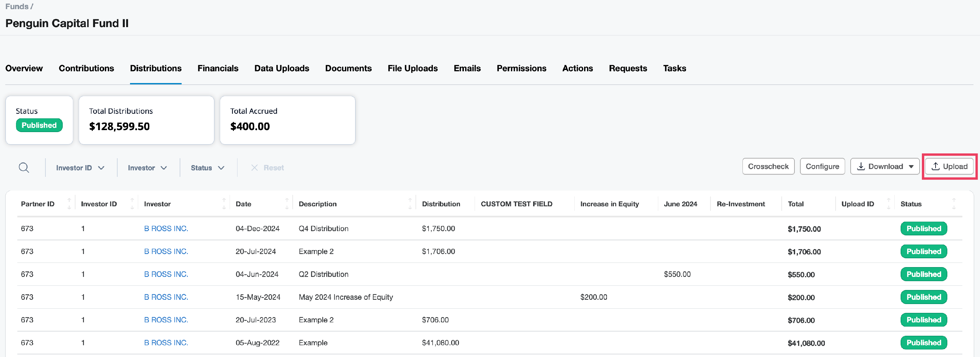Click the Crosscheck button
The height and width of the screenshot is (357, 980).
pyautogui.click(x=768, y=167)
